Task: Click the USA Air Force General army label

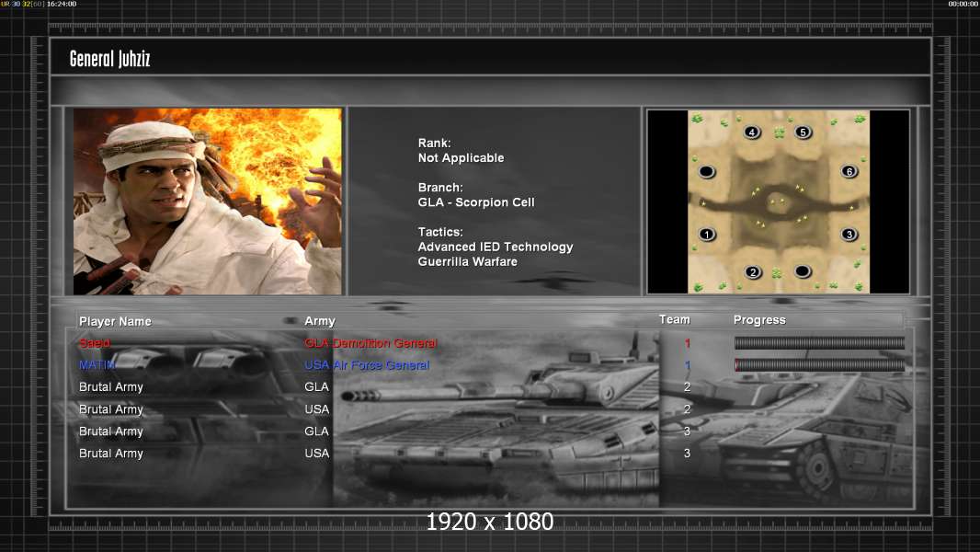Action: [367, 365]
